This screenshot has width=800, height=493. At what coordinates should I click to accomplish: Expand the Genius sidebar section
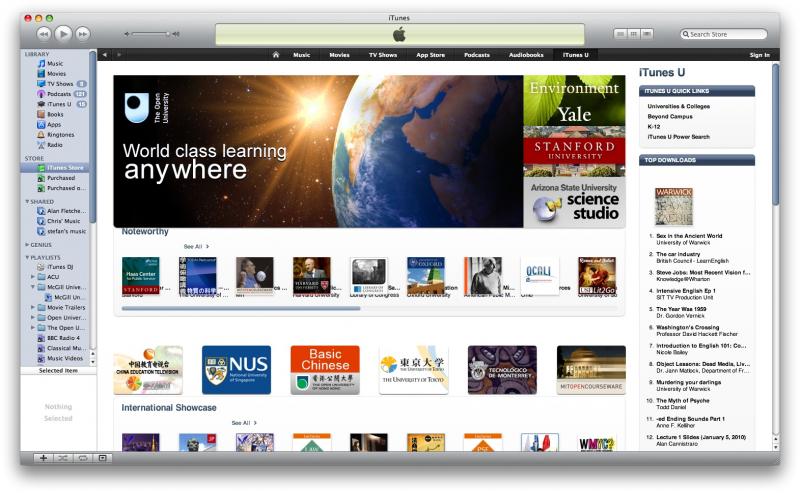[x=27, y=244]
